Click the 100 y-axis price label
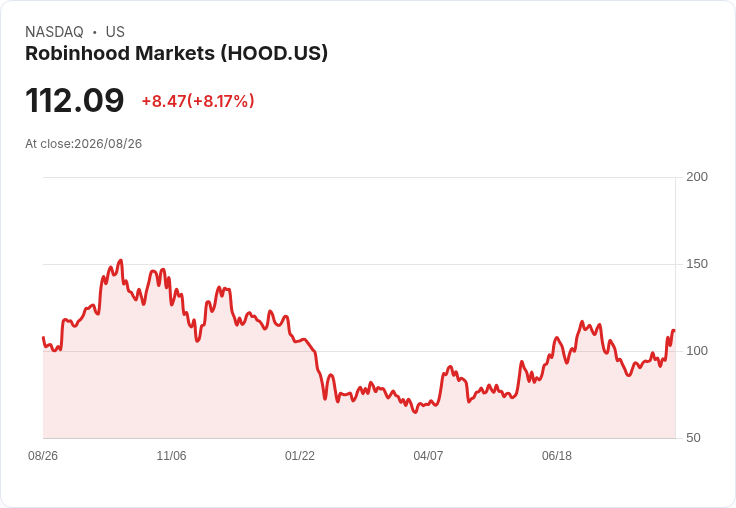The width and height of the screenshot is (736, 508). (697, 351)
